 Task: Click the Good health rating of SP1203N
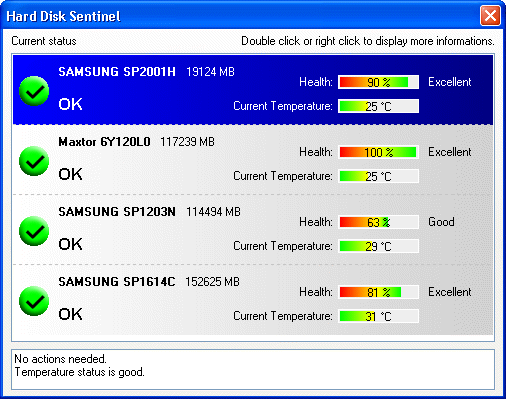(441, 222)
